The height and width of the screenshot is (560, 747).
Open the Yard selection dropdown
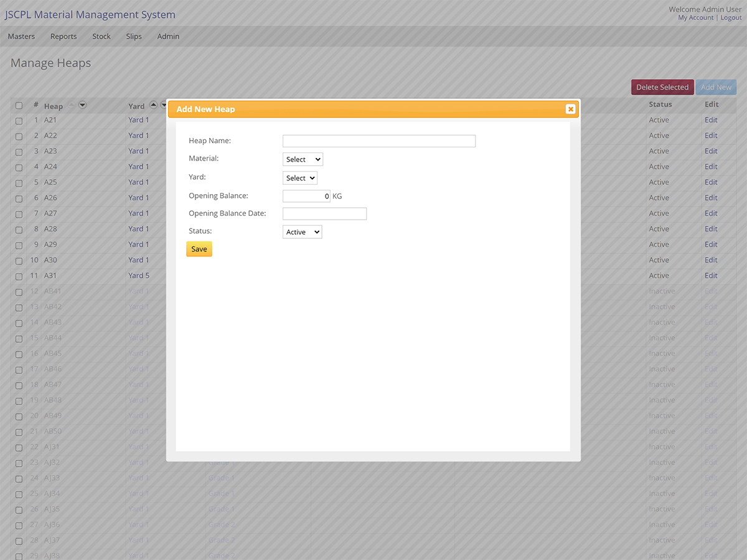tap(299, 177)
